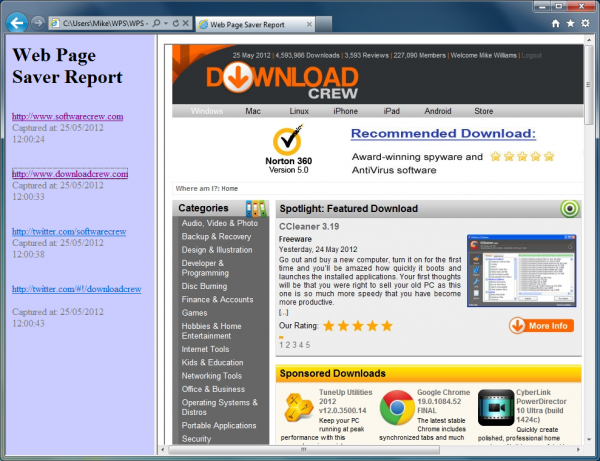Click the vertical scrollbar thumb
600x461 pixels.
[x=589, y=85]
